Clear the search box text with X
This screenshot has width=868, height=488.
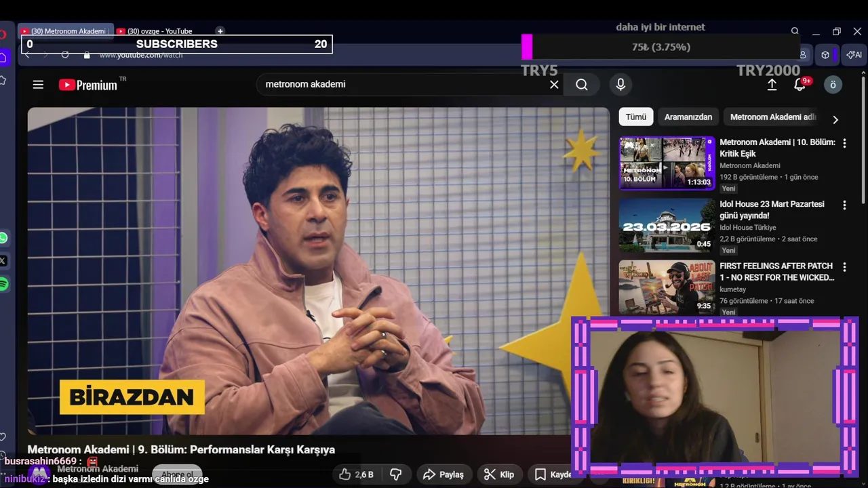pos(554,85)
